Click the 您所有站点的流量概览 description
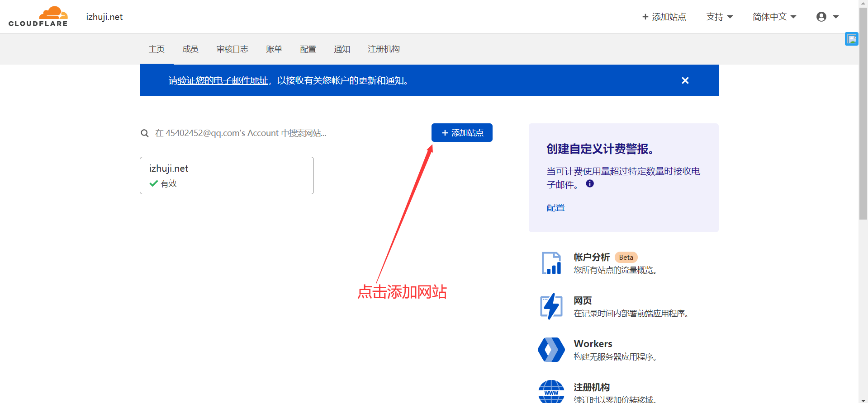 [x=615, y=270]
